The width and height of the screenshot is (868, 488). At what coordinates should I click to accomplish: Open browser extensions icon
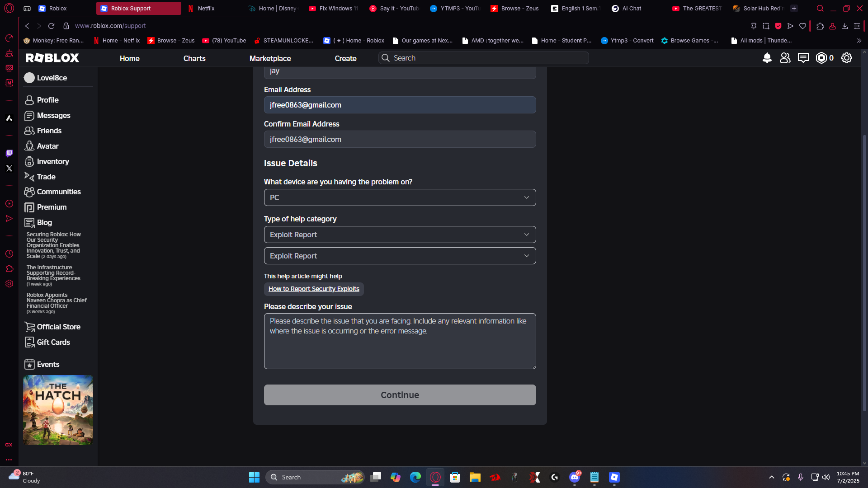click(820, 26)
